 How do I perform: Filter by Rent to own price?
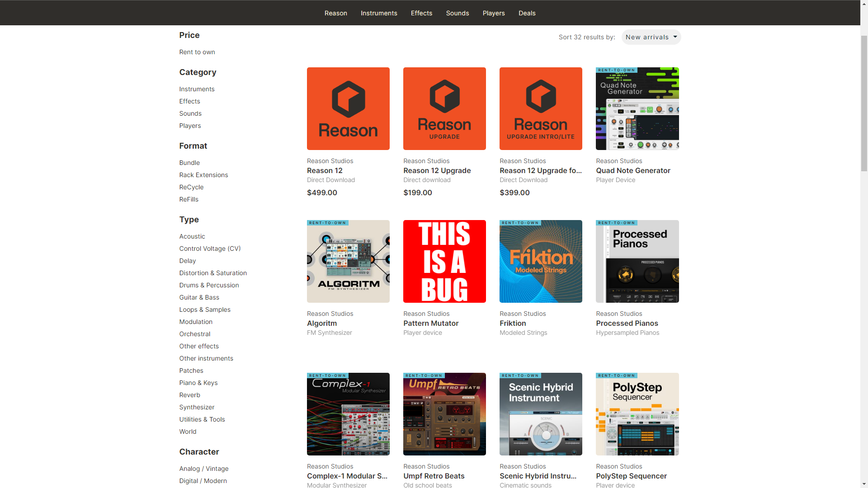(x=197, y=52)
